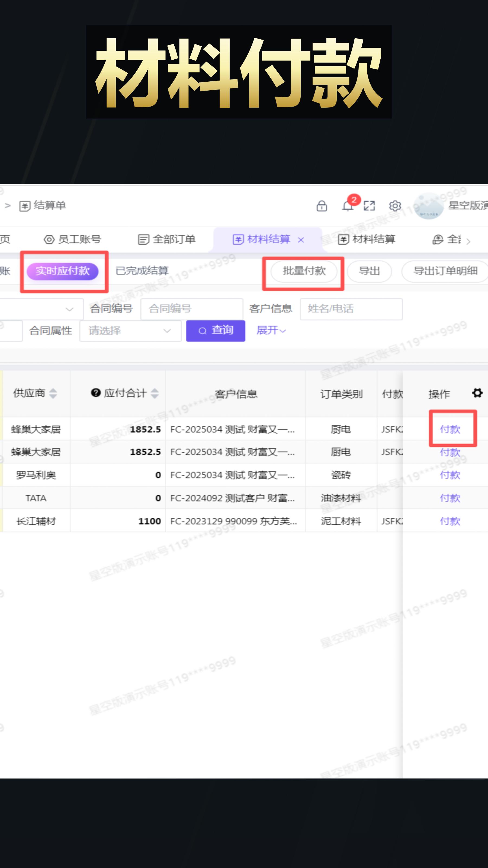The height and width of the screenshot is (868, 488).
Task: Enter fullscreen with the expand icon
Action: [x=369, y=206]
